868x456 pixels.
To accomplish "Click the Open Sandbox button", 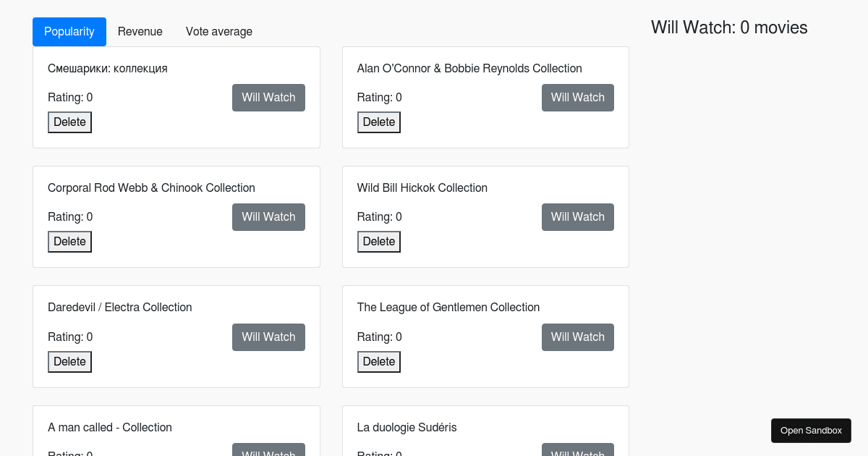I will [811, 431].
